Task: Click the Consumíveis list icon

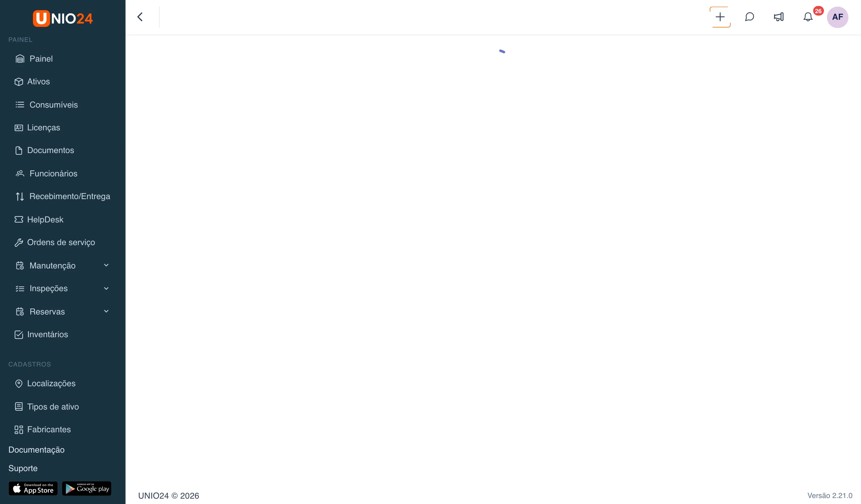Action: click(20, 105)
